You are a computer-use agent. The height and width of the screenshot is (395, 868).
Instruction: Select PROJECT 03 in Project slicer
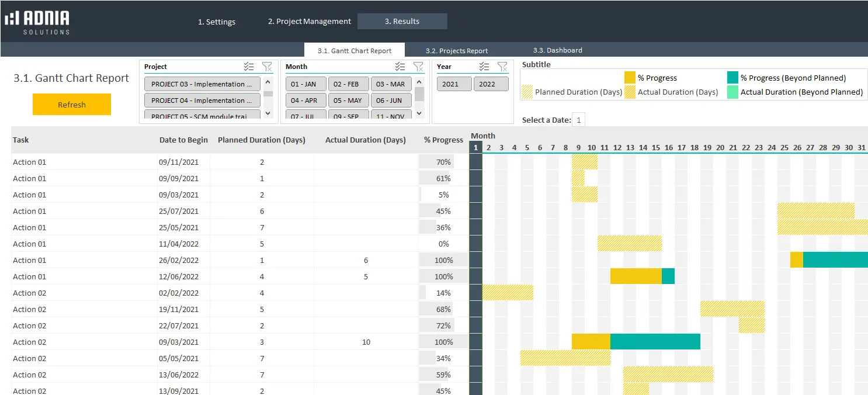[x=202, y=84]
